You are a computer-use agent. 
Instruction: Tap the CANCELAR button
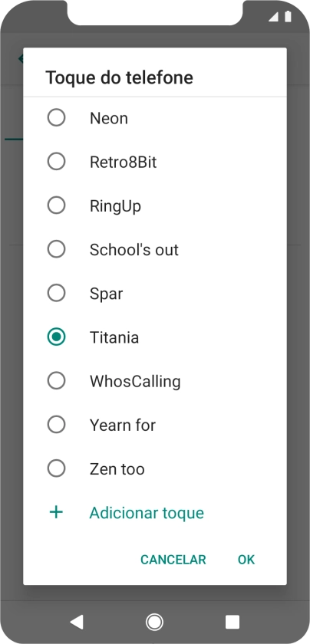[x=173, y=560]
